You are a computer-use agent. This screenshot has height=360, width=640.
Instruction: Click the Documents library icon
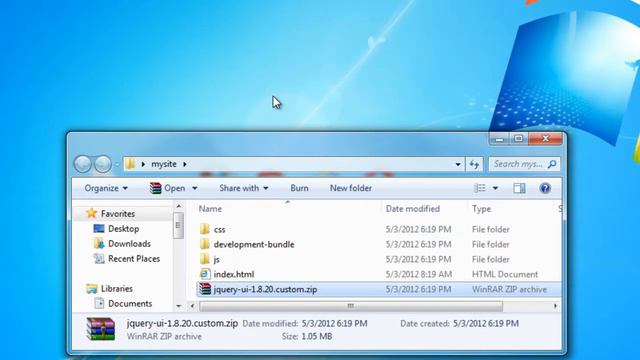(x=99, y=303)
